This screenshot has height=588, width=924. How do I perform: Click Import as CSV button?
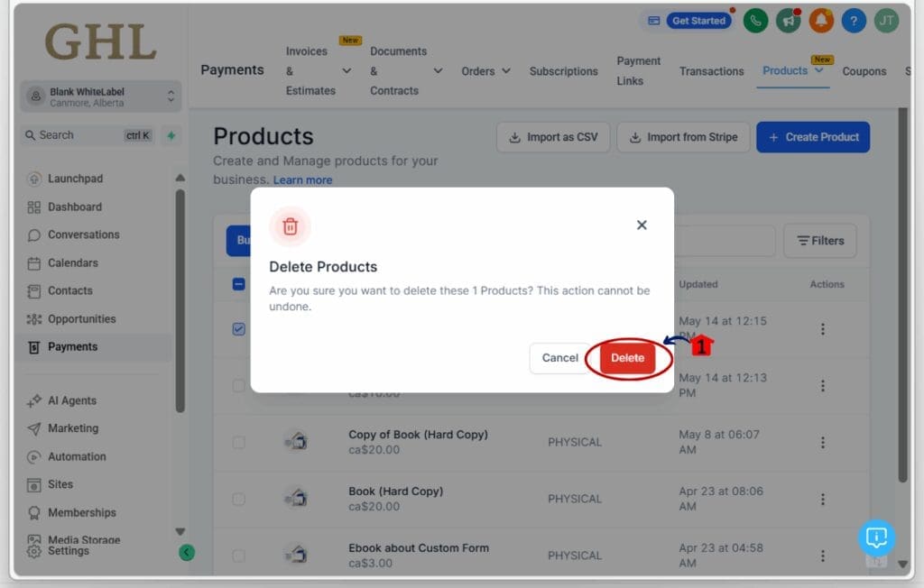(553, 137)
